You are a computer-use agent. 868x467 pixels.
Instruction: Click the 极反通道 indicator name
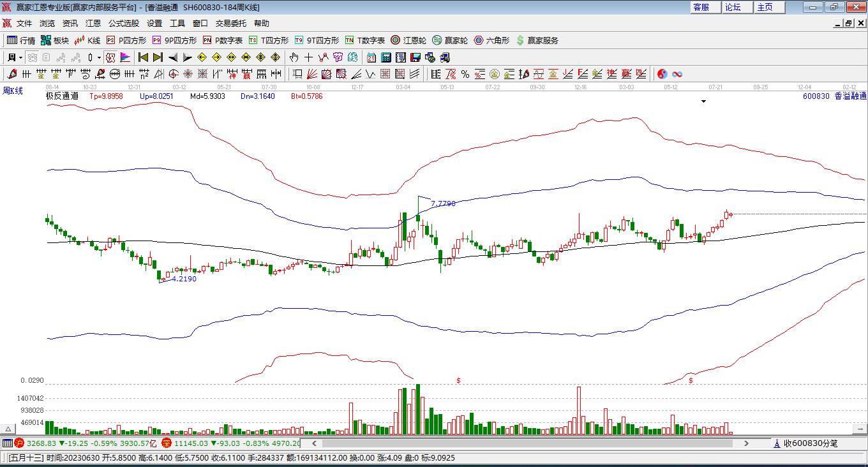62,96
